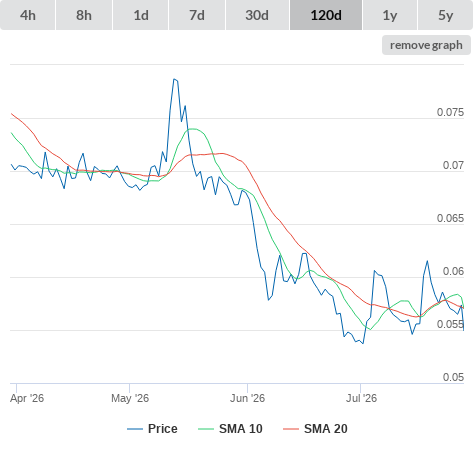Click the 0.075 y-axis gridline label
The image size is (474, 455).
pos(450,112)
